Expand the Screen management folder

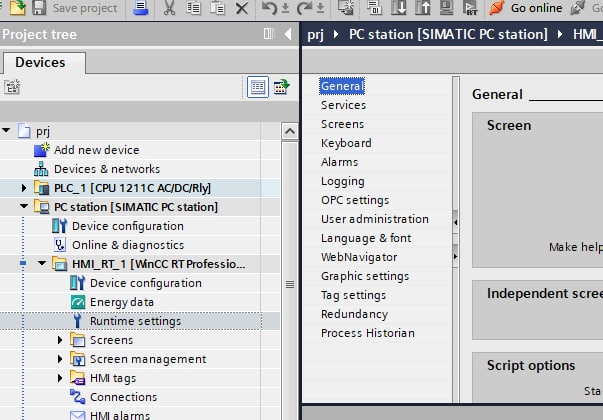pos(60,359)
